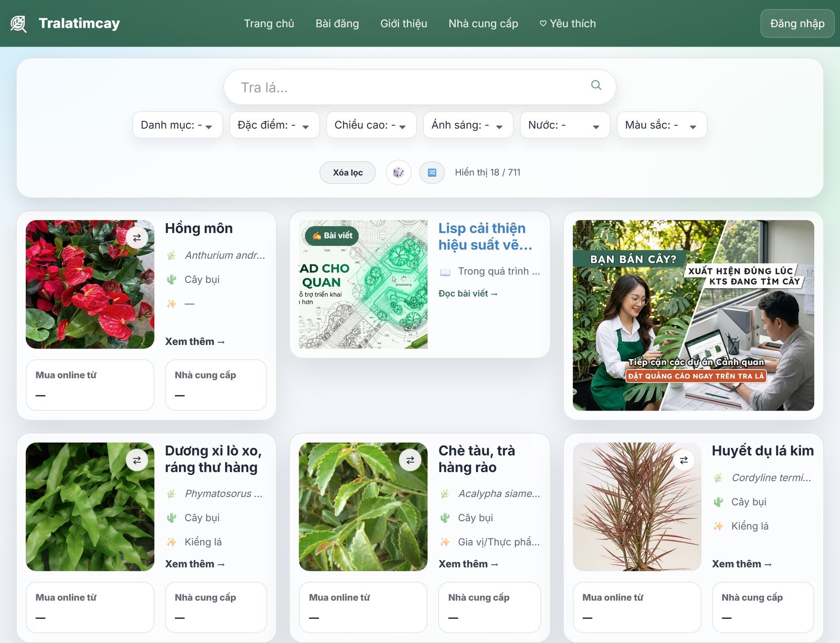The width and height of the screenshot is (840, 643).
Task: Click the Đăng nhập login button
Action: click(x=797, y=24)
